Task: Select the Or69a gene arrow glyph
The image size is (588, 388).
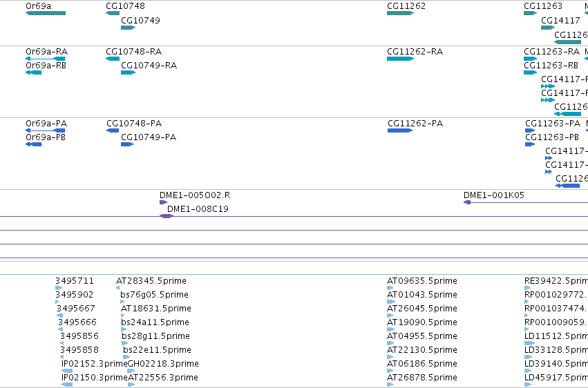Action: pyautogui.click(x=46, y=13)
